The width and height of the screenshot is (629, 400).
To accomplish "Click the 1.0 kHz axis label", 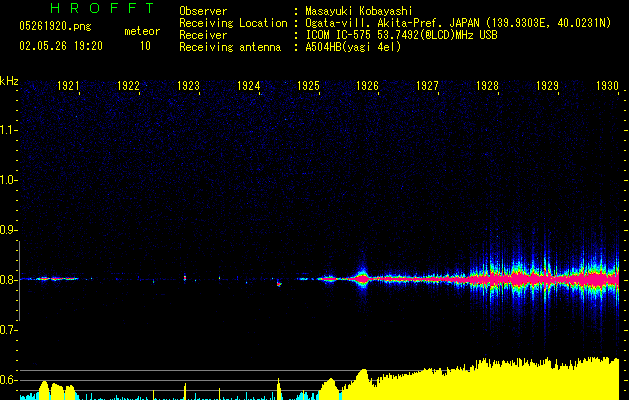I will [x=7, y=180].
